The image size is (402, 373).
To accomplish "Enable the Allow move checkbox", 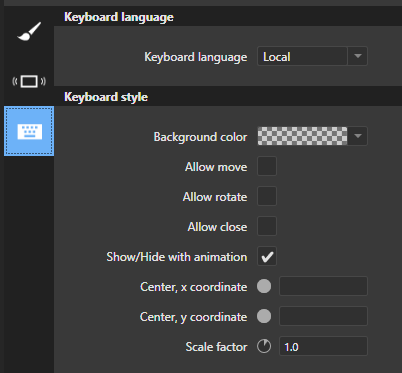I will coord(267,166).
